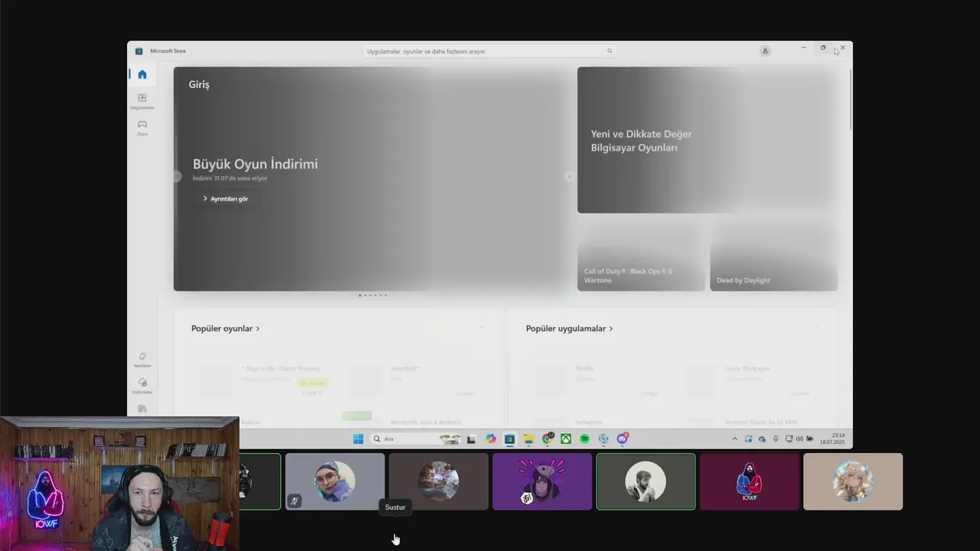
Task: Click the Microsoft Store logo icon
Action: coord(139,51)
